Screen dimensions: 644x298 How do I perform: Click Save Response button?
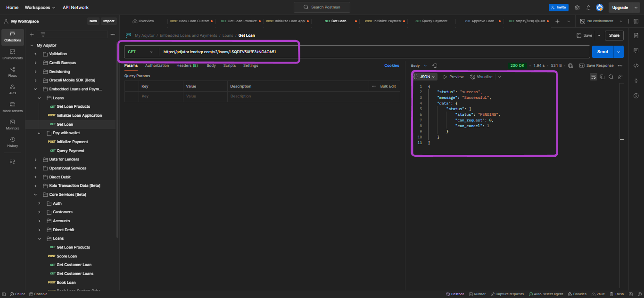[596, 65]
